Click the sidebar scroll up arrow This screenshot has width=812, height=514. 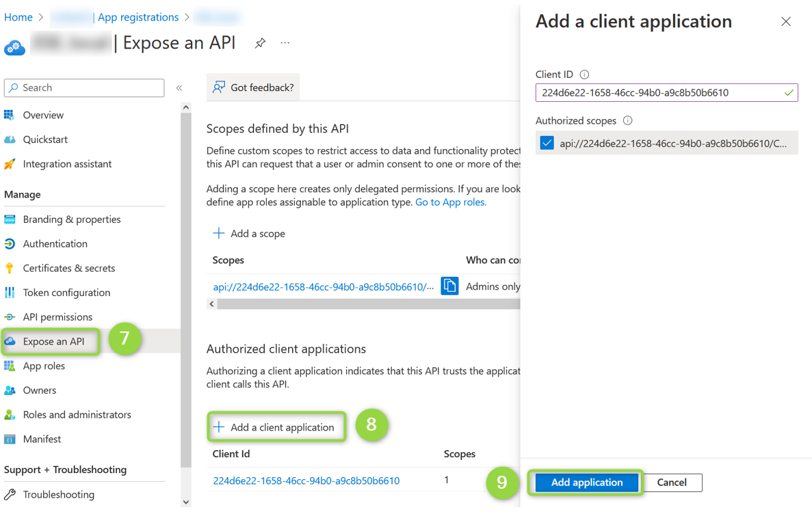pos(186,107)
